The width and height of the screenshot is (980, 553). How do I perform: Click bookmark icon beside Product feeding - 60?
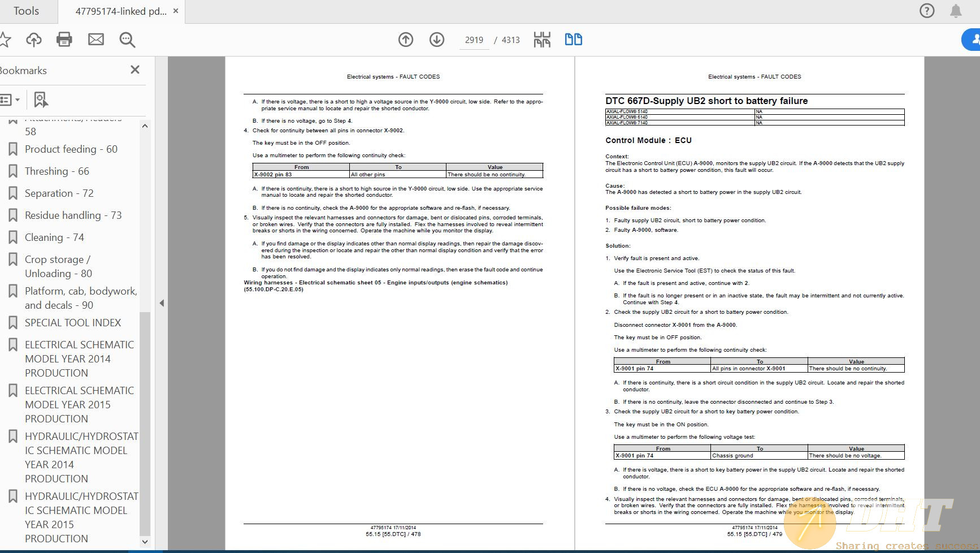(12, 149)
